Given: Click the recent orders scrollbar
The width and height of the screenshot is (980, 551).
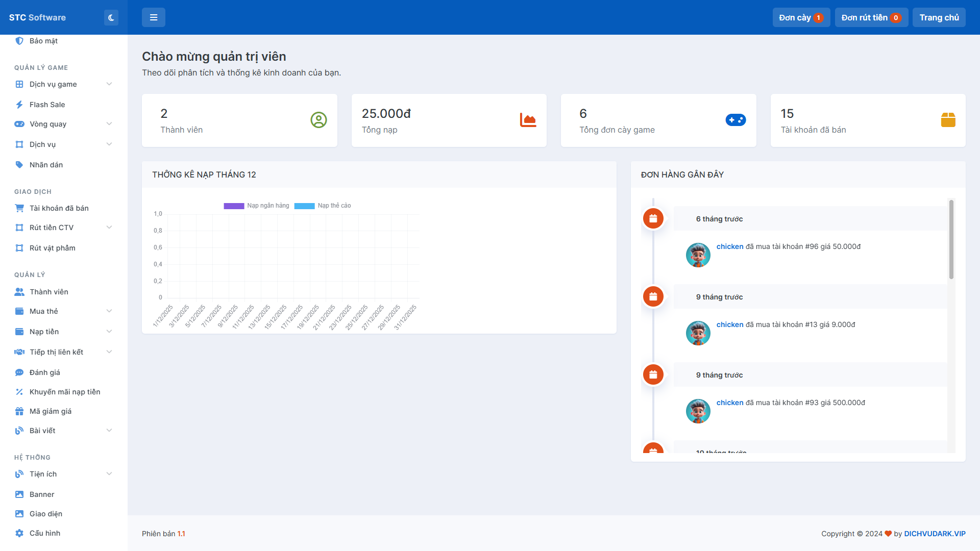Looking at the screenshot, I should [951, 240].
